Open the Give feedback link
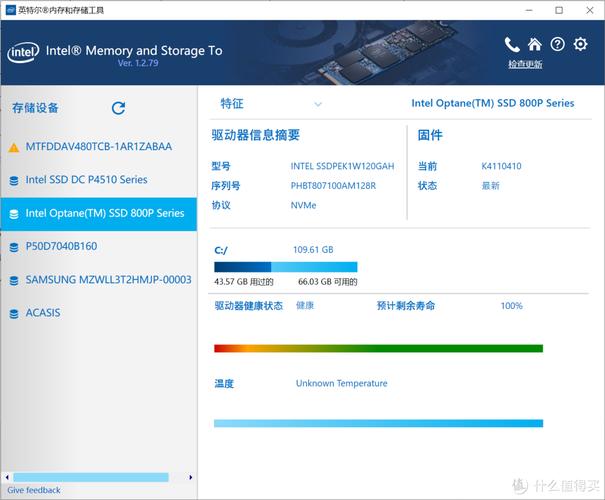Image resolution: width=605 pixels, height=500 pixels. [x=34, y=490]
